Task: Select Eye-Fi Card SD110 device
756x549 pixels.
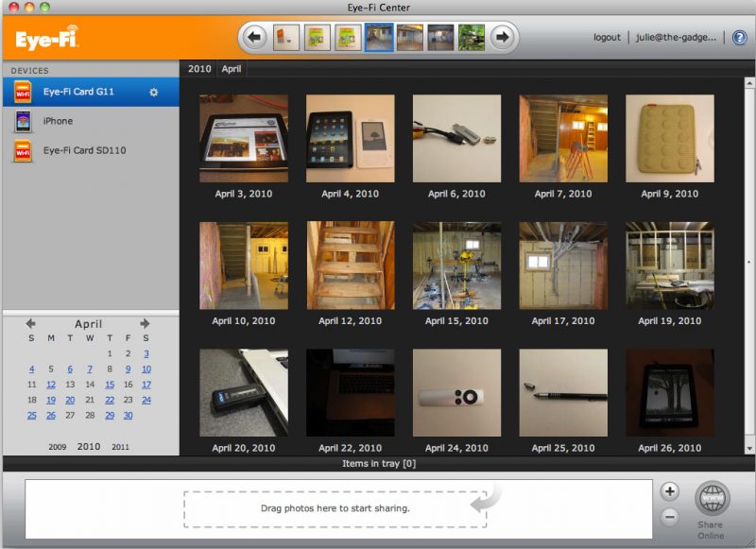Action: 83,150
